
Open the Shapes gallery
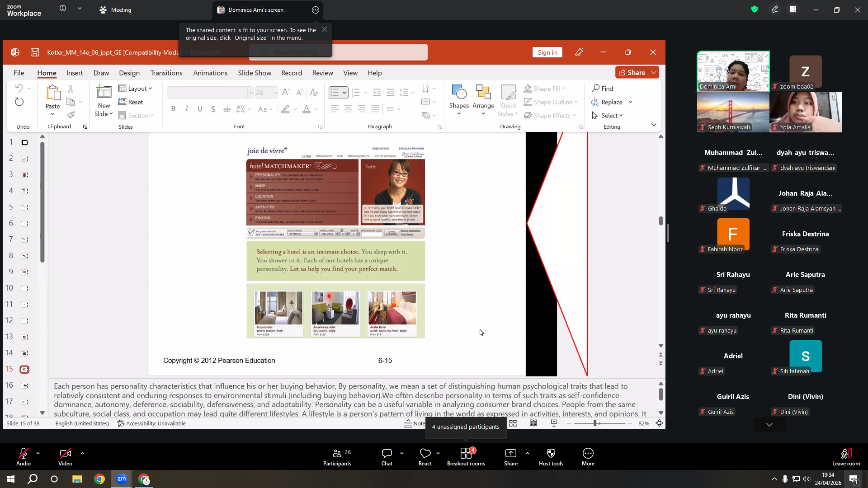coord(459,100)
